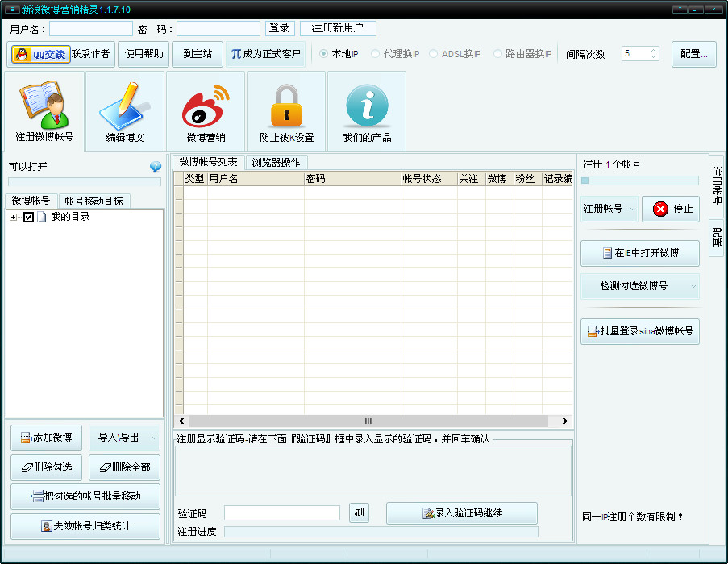Viewport: 728px width, 564px height.
Task: Click the 用户名 input field
Action: click(91, 29)
